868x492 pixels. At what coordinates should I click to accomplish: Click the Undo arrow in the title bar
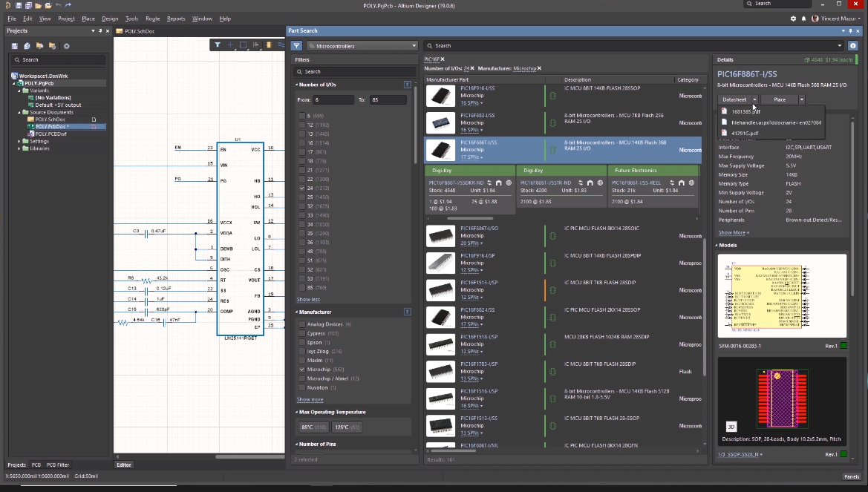click(58, 5)
